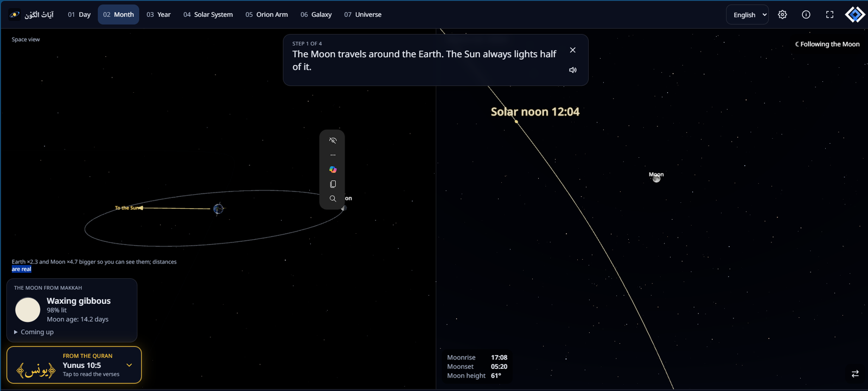Click the Following the Moon button
Screen dimensions: 868x391
pyautogui.click(x=827, y=44)
